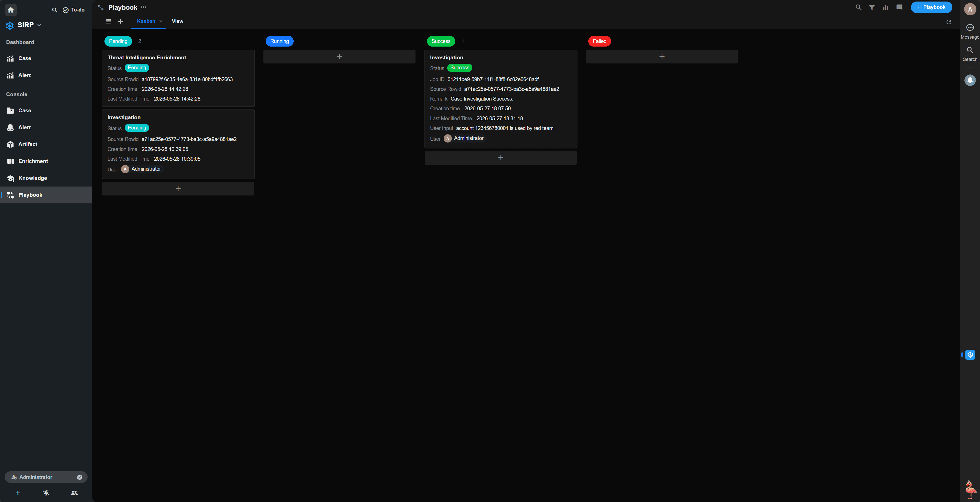Viewport: 980px width, 502px height.
Task: Click the plus icon at sidebar bottom
Action: pos(18,493)
